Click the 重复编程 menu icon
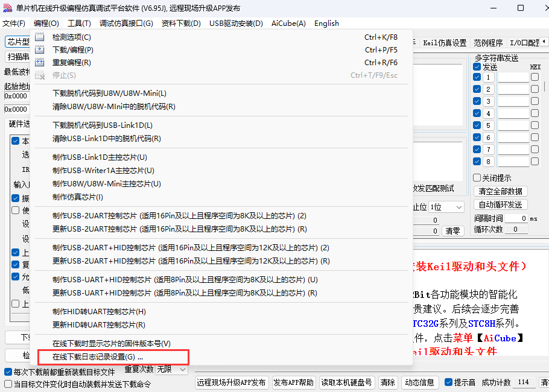The width and height of the screenshot is (549, 392). (x=40, y=62)
